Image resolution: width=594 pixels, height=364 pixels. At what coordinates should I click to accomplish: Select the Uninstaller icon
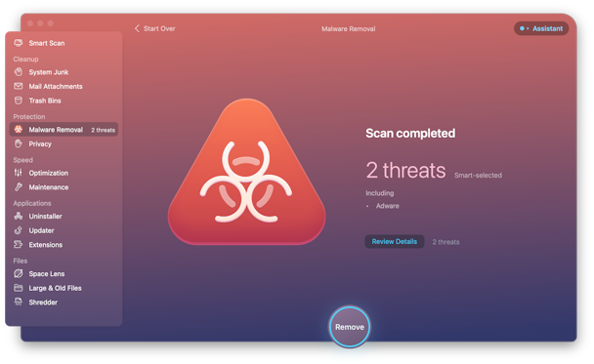click(x=19, y=216)
